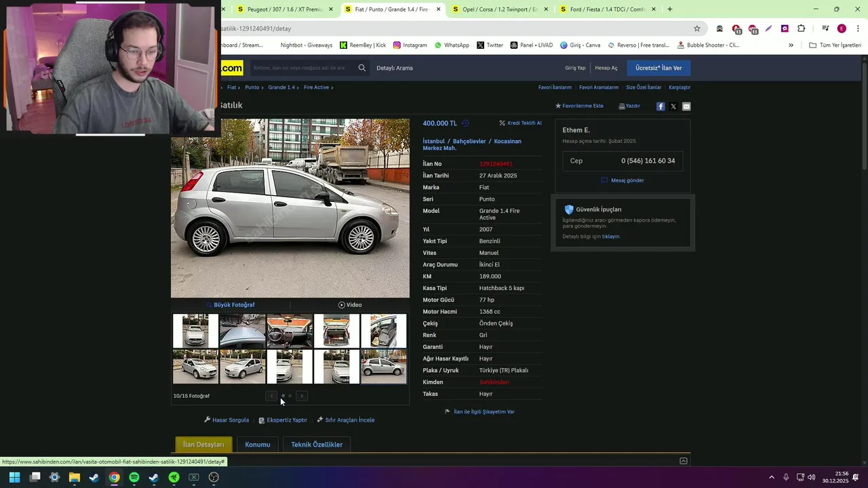Screen dimensions: 868x488
Task: Click the taskbar volume icon
Action: (812, 477)
